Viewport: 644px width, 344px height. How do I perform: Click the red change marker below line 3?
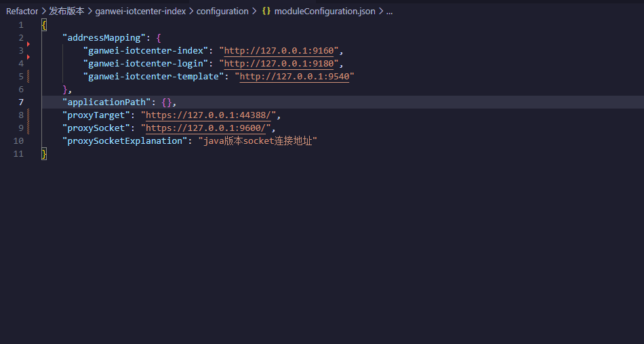[x=28, y=57]
